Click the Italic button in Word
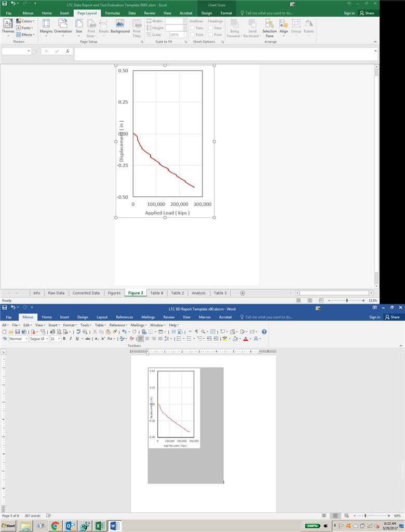This screenshot has height=532, width=405. (x=71, y=339)
